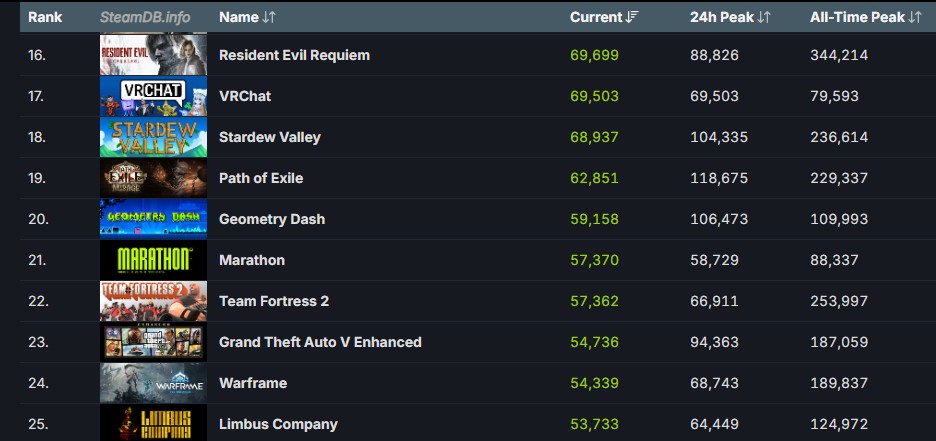The image size is (936, 441).
Task: Sort by 24h Peak column
Action: 730,17
